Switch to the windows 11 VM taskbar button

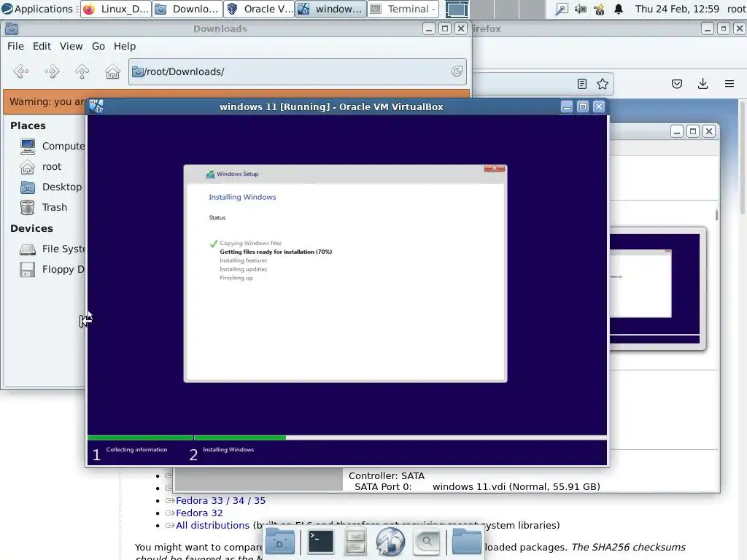331,9
